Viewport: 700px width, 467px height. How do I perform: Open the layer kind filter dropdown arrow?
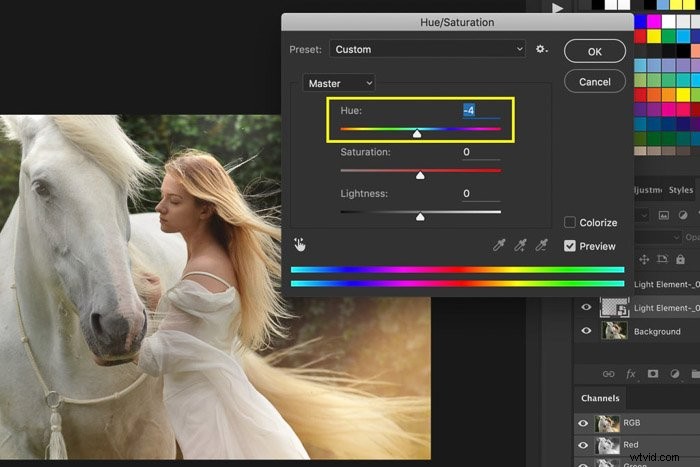[x=643, y=215]
